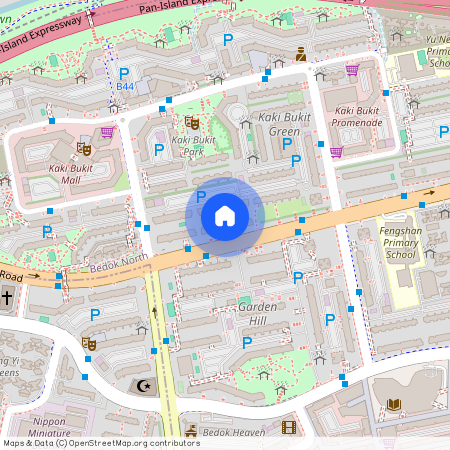Click the Bedok North road label
The image size is (450, 450).
click(119, 263)
